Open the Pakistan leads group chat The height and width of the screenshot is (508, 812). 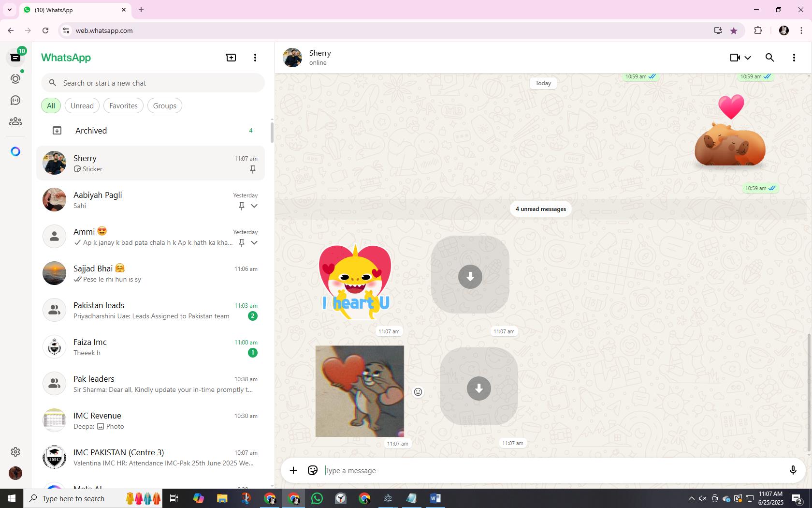151,310
